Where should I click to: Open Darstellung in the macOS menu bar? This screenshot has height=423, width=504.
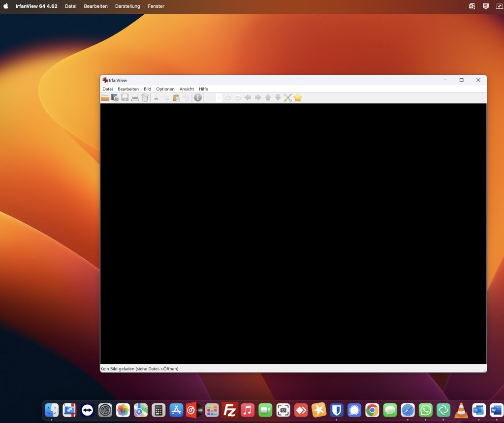[x=127, y=6]
